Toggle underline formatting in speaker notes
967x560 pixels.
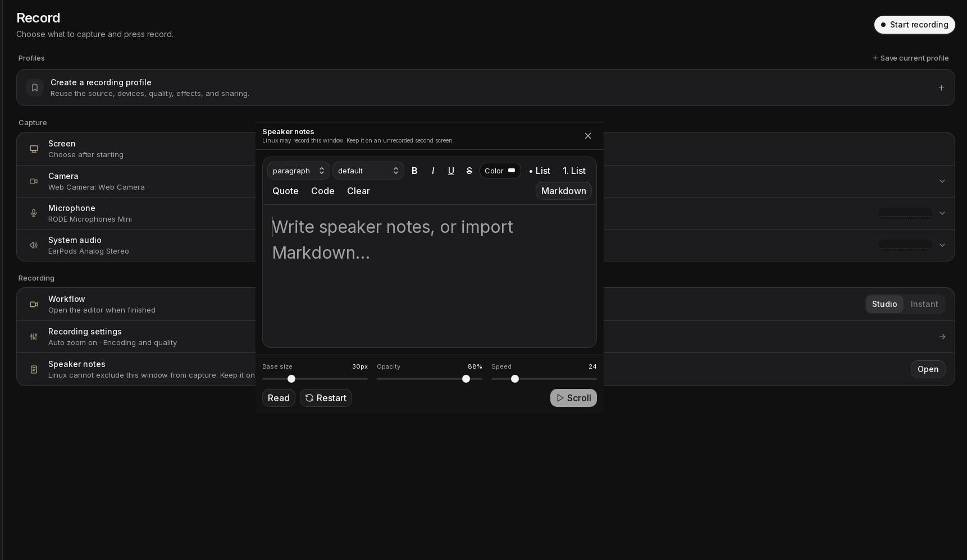point(451,171)
